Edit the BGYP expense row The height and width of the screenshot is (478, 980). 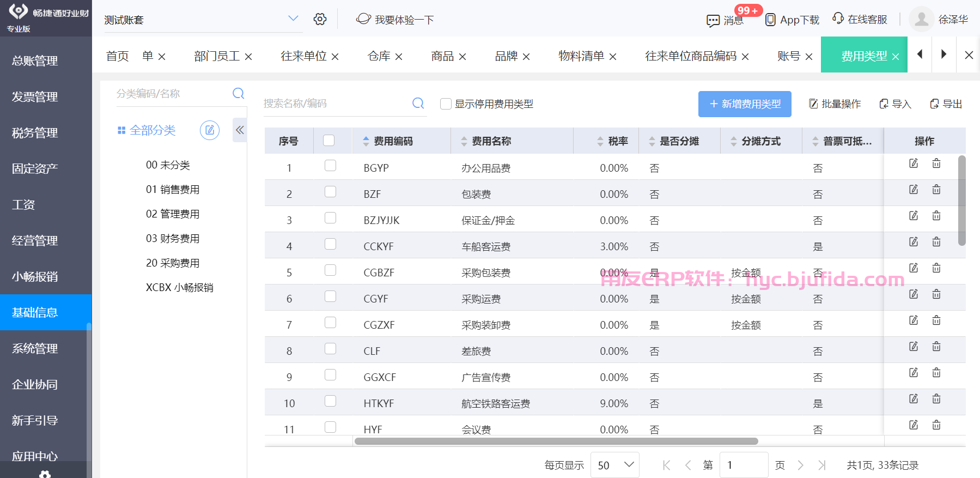tap(914, 164)
